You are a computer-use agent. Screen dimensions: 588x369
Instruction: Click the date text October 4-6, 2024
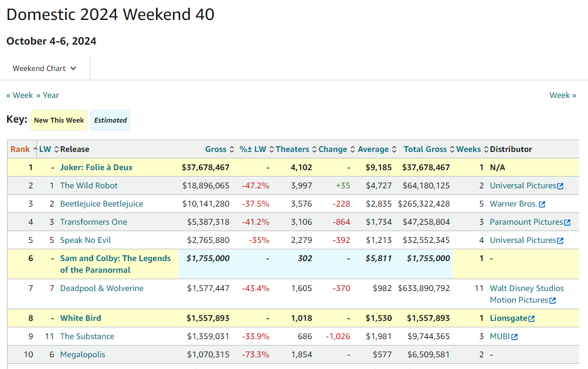[52, 41]
